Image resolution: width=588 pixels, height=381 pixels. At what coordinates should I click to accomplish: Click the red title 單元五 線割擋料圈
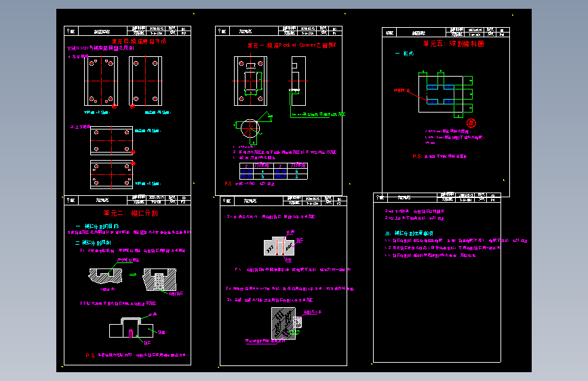tap(453, 44)
